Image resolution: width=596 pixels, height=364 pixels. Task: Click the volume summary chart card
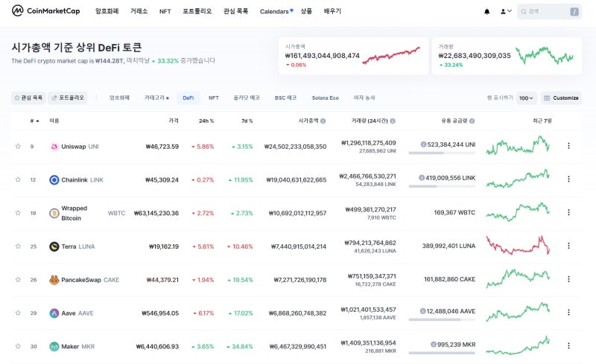pyautogui.click(x=507, y=56)
